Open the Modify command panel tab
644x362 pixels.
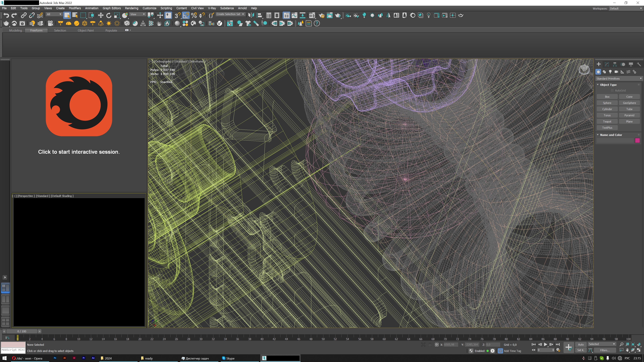pyautogui.click(x=607, y=64)
